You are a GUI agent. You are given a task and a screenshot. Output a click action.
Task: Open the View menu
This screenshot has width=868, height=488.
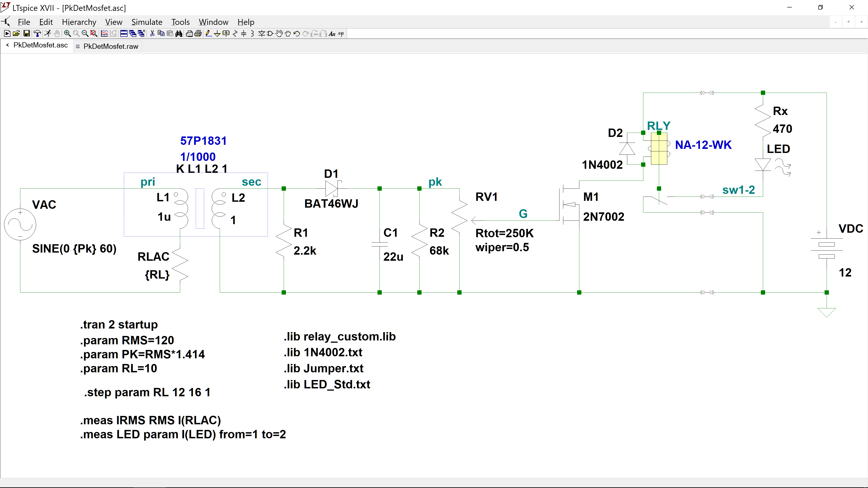pos(113,22)
